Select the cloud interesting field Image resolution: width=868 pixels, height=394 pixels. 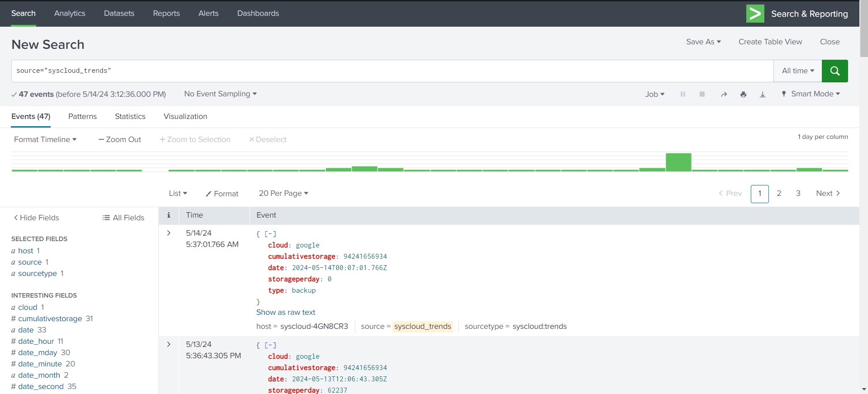tap(28, 307)
